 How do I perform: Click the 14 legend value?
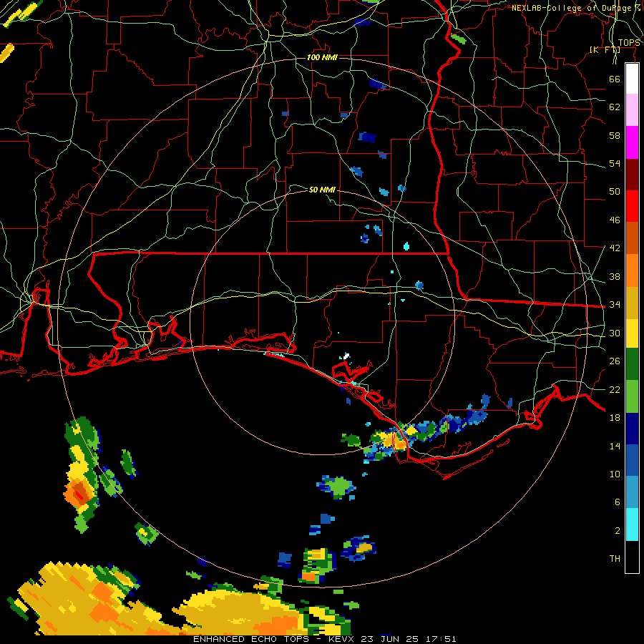(615, 446)
